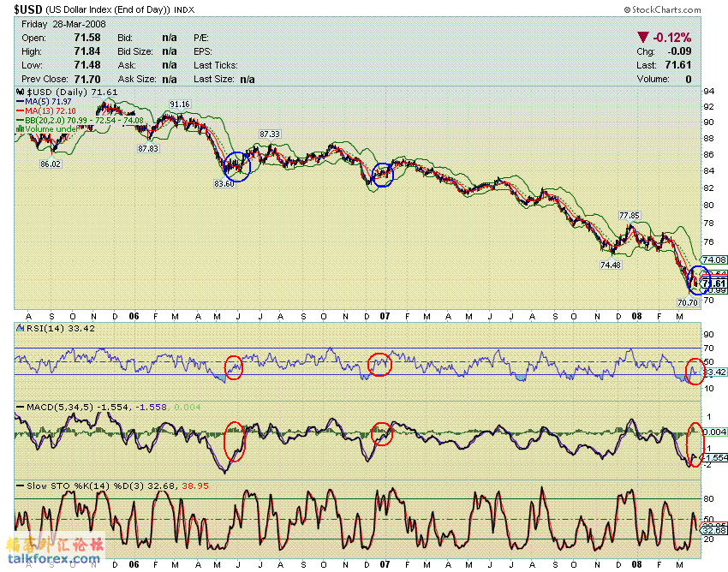Click the -0.12% percent change
Screen dimensions: 728x572
click(x=672, y=37)
